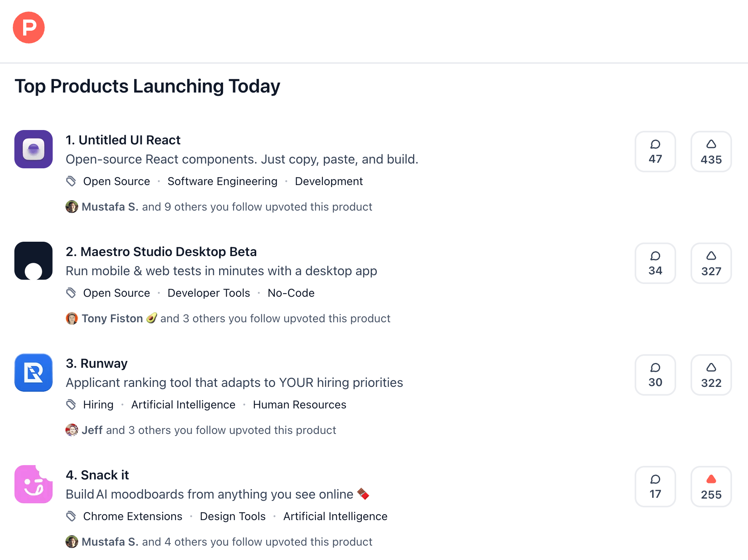Upvote Untitled UI React with 435 votes
Viewport: 748px width, 560px height.
coord(711,152)
